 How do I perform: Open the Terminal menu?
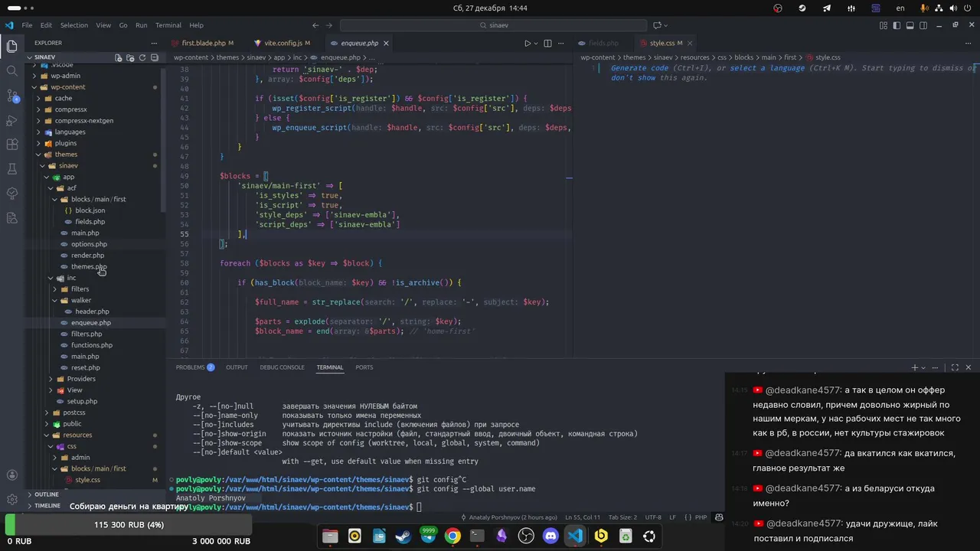[168, 25]
